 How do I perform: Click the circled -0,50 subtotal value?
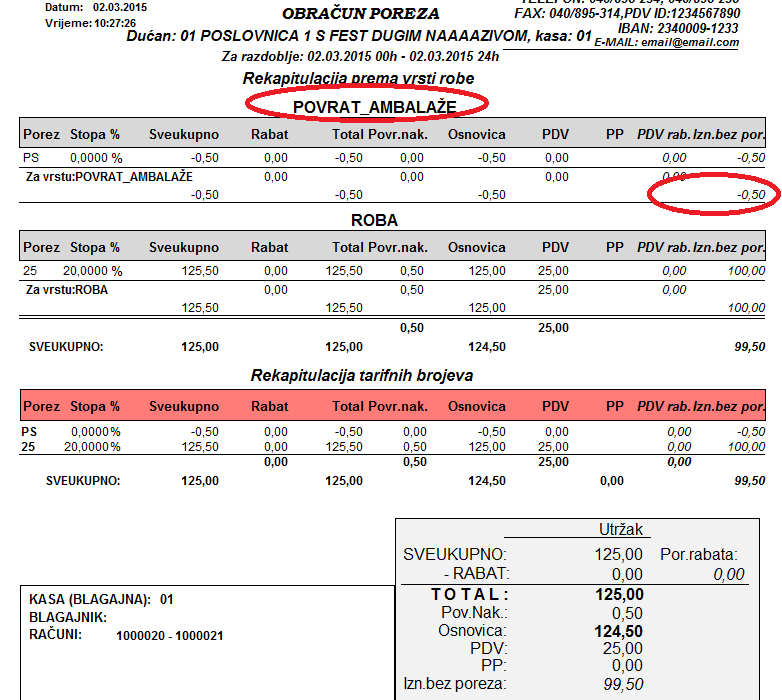pyautogui.click(x=751, y=195)
